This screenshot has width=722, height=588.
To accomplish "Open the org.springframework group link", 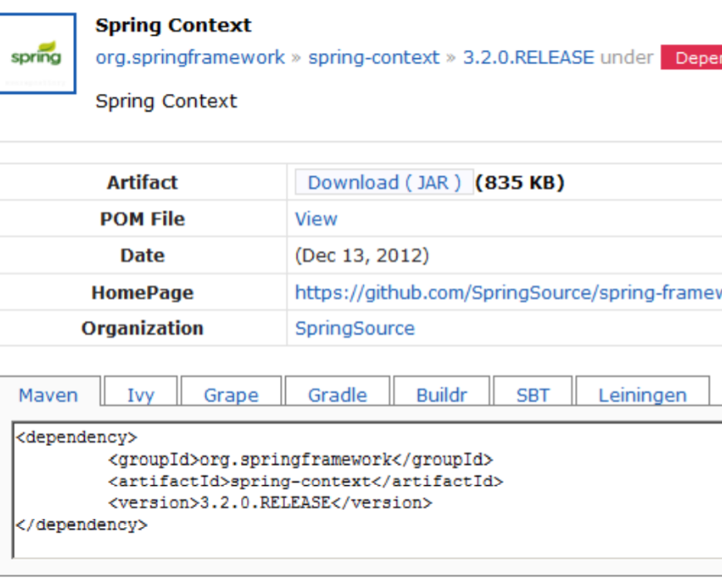I will (x=190, y=58).
